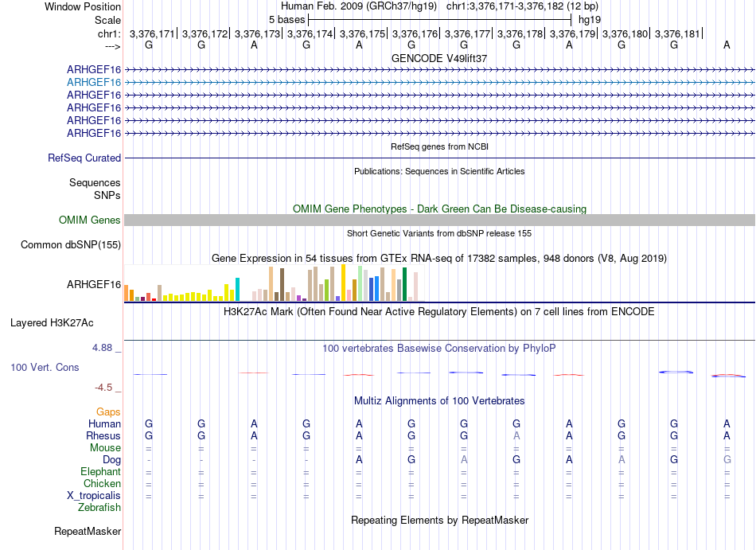Click the faded G base in Dog row
756x550 pixels.
(727, 460)
